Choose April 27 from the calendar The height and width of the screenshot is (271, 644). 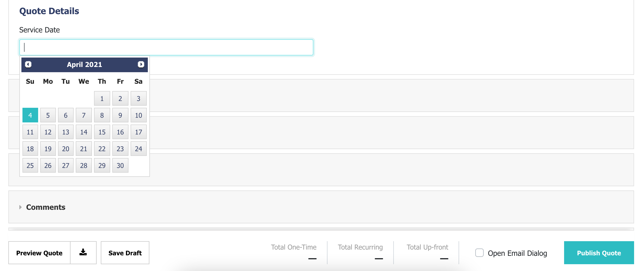(66, 166)
